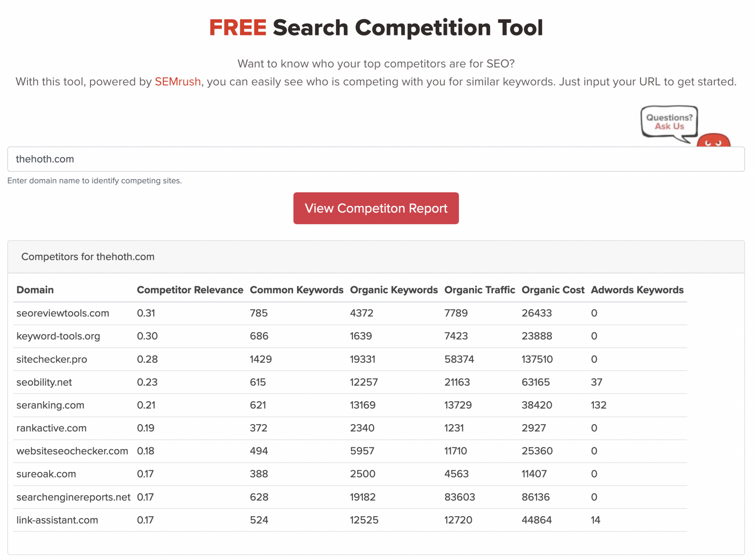Click organic cost value 63165

(536, 382)
